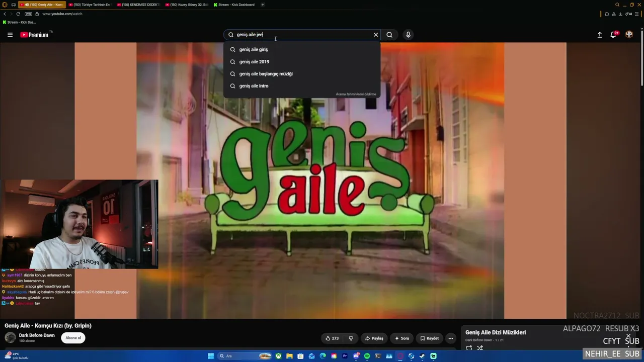Pick suggestion "geniş aile intro"
The width and height of the screenshot is (644, 362).
pos(302,85)
